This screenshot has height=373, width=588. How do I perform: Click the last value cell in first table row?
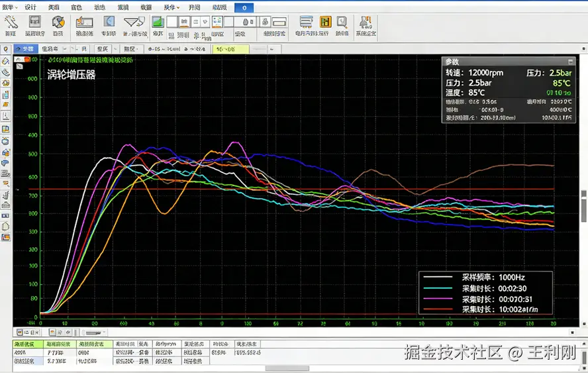(248, 352)
